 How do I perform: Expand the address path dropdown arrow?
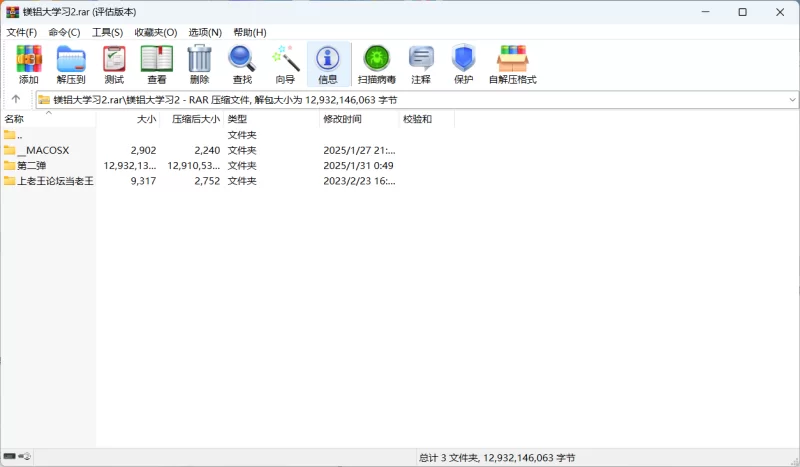pyautogui.click(x=792, y=100)
